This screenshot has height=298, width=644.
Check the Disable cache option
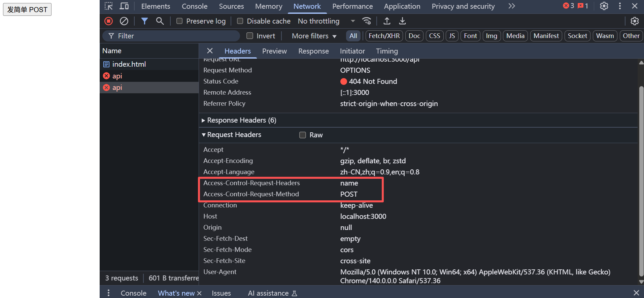click(240, 21)
